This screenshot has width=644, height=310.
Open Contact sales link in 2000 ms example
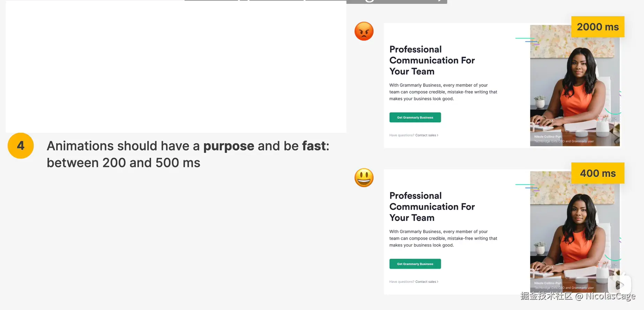pyautogui.click(x=426, y=135)
